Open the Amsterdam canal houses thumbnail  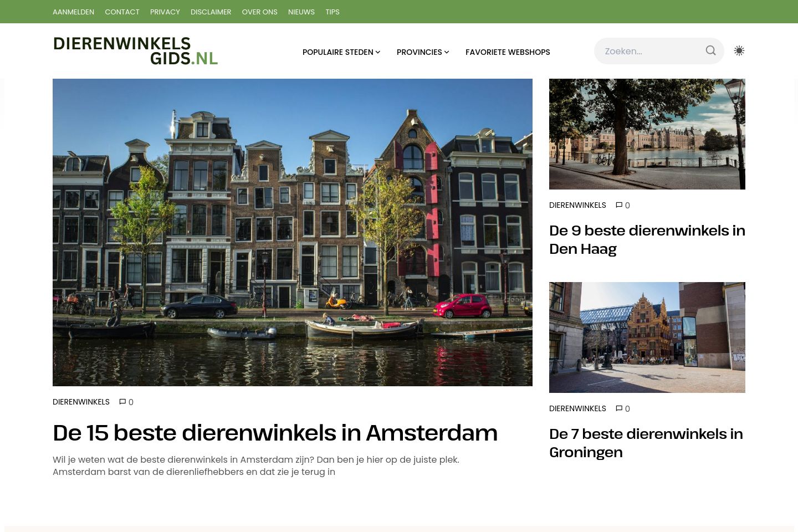293,232
